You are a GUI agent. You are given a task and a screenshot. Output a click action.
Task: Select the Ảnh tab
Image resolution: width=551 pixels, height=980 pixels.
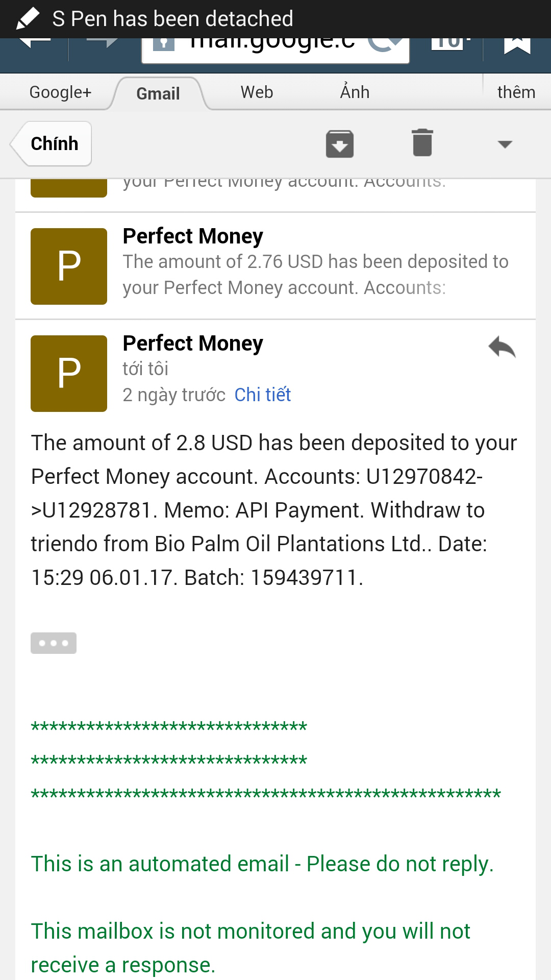click(x=355, y=92)
